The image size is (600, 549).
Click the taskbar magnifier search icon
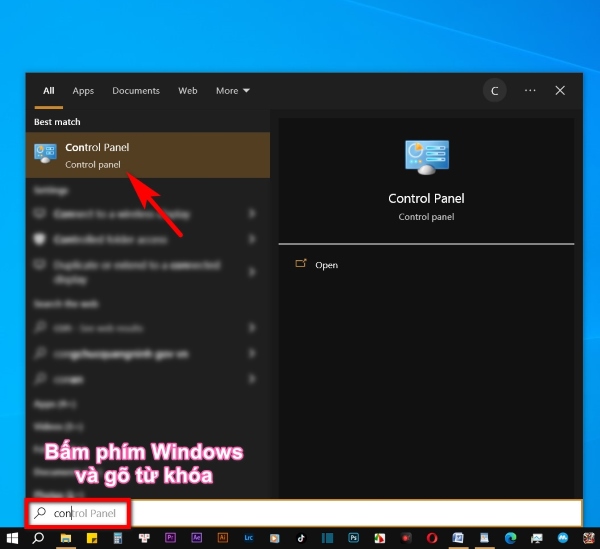pyautogui.click(x=39, y=538)
